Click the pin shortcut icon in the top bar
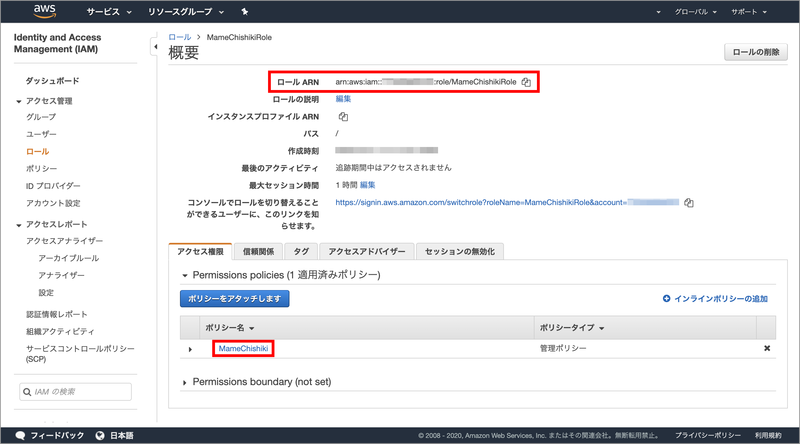The image size is (800, 444). tap(245, 12)
